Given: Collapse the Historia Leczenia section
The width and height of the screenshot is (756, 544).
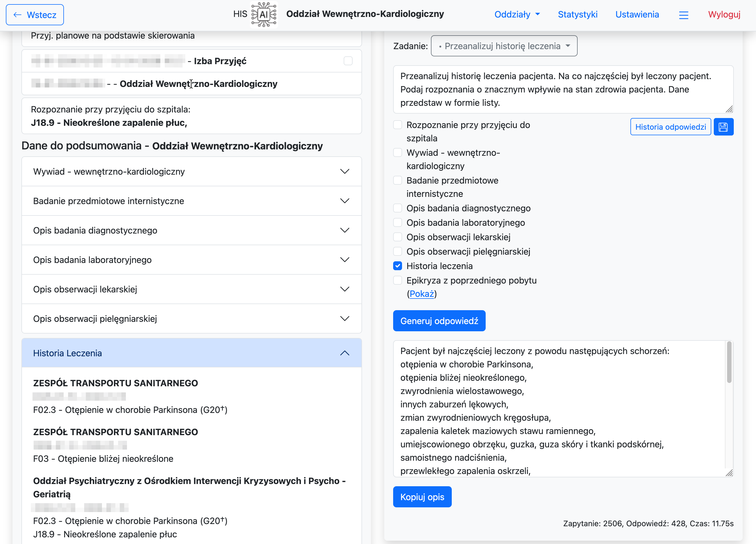Looking at the screenshot, I should [345, 353].
